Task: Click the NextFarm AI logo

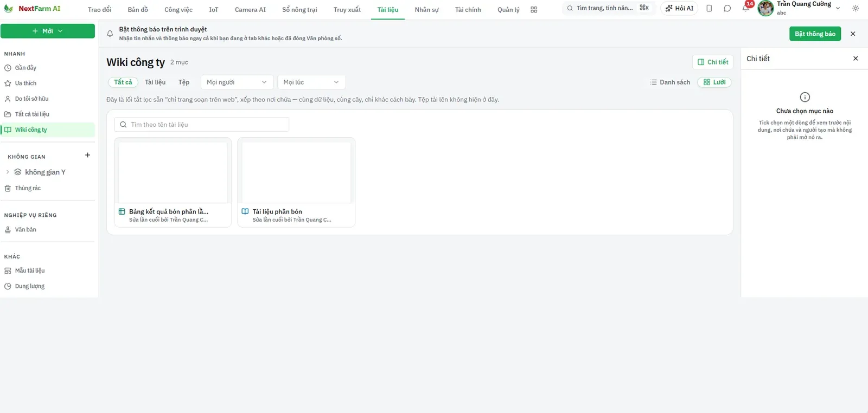Action: pyautogui.click(x=33, y=9)
